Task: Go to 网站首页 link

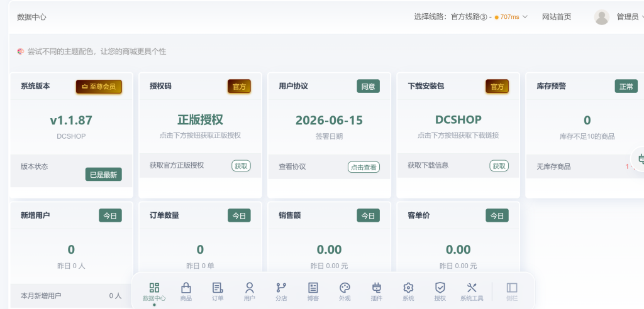Action: coord(557,17)
